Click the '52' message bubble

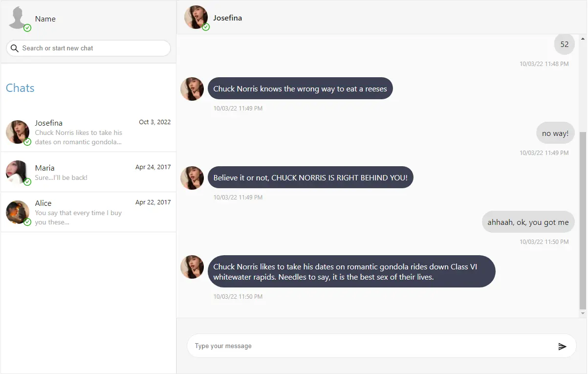point(565,44)
